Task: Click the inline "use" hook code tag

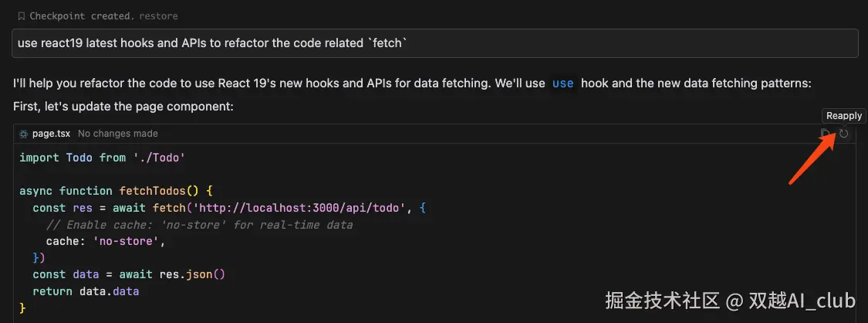Action: pos(562,83)
